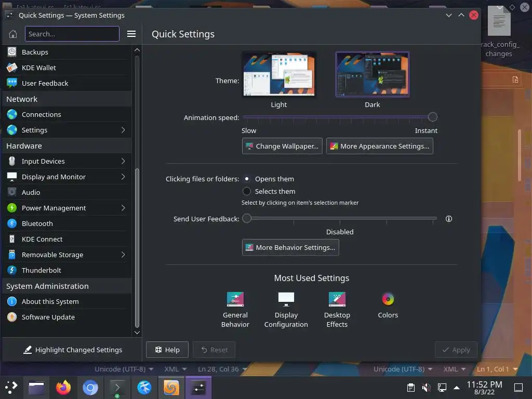The height and width of the screenshot is (399, 532).
Task: Choose the Dark theme thumbnail
Action: (x=372, y=75)
